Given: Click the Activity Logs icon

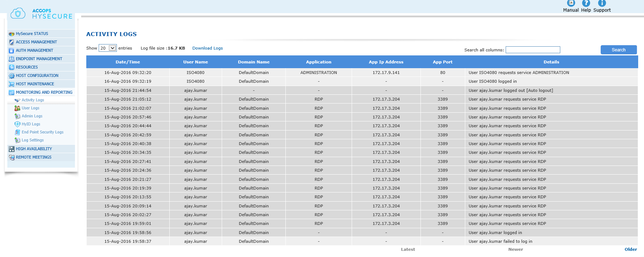Looking at the screenshot, I should [x=17, y=100].
